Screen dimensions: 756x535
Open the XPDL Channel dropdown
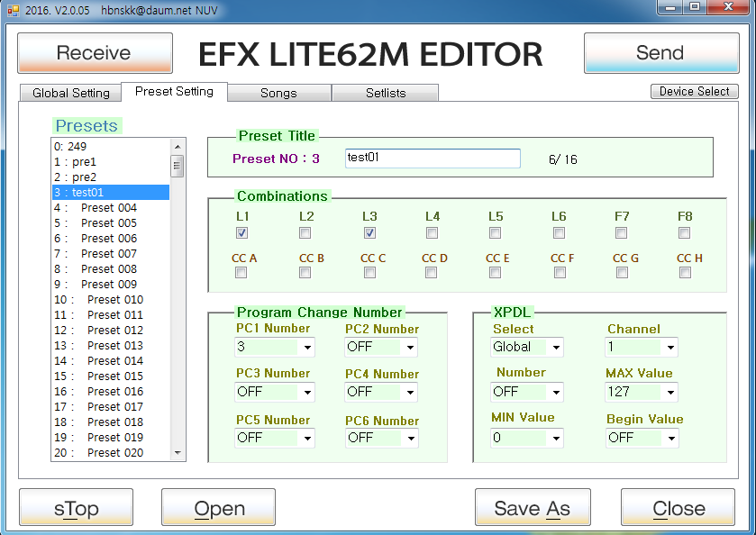point(642,347)
